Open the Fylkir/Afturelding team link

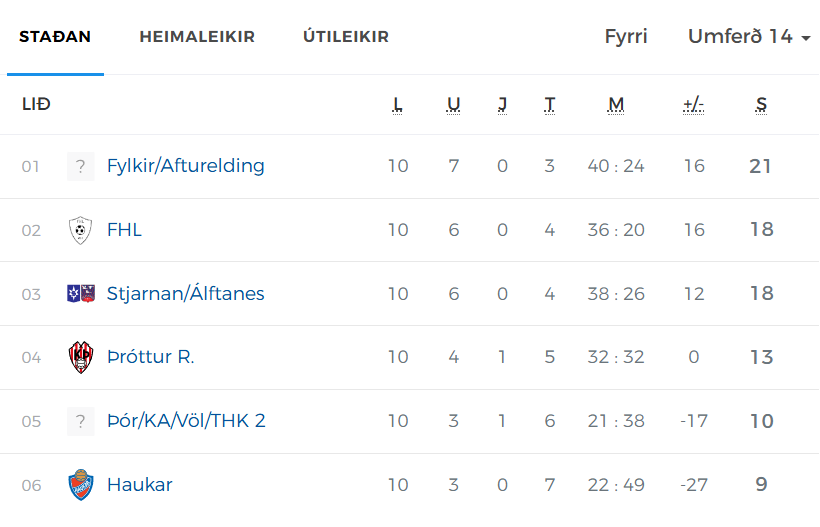click(186, 166)
